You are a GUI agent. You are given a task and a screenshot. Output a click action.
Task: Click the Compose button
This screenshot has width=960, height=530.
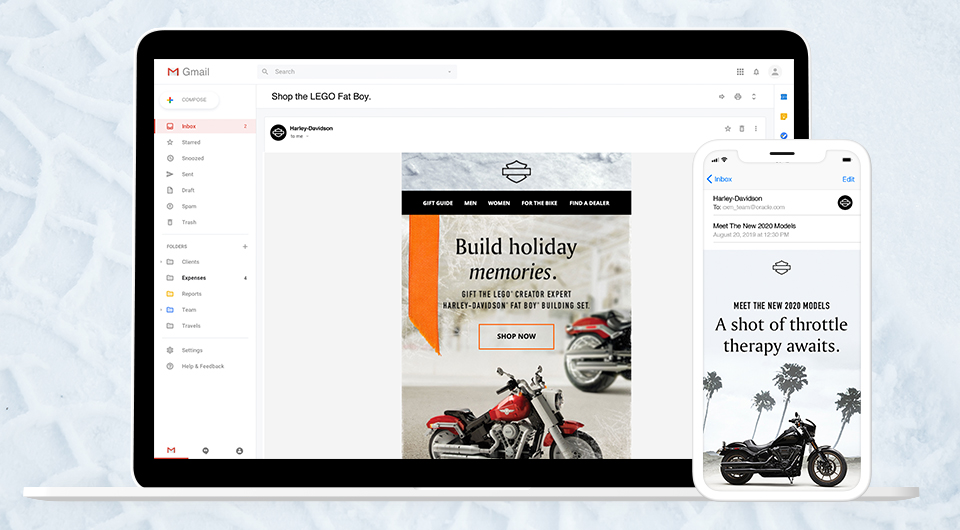click(188, 100)
